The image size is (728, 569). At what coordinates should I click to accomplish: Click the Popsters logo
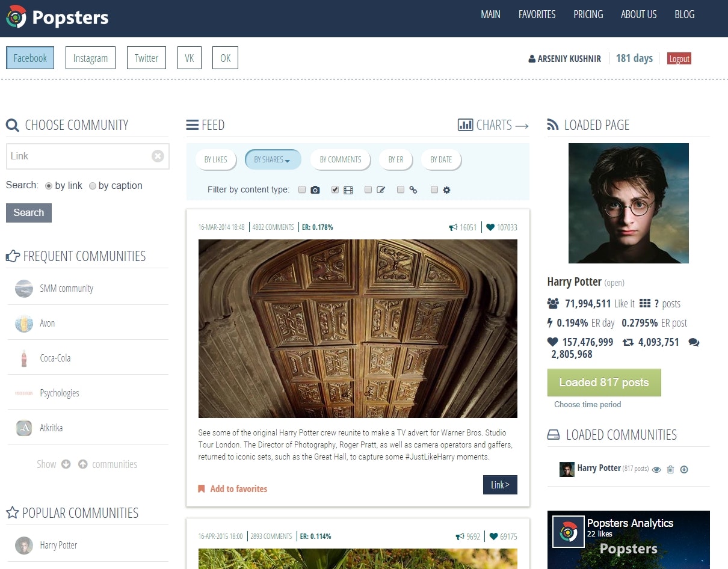(58, 17)
